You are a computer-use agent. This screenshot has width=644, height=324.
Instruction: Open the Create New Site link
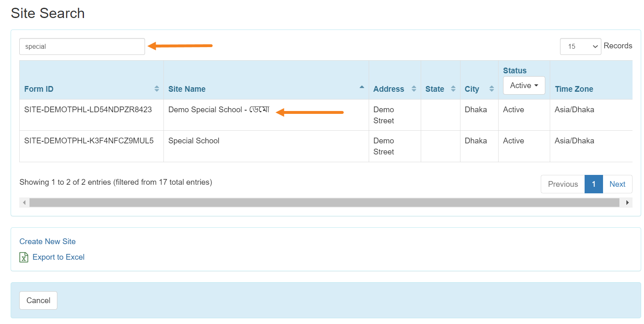(x=48, y=242)
